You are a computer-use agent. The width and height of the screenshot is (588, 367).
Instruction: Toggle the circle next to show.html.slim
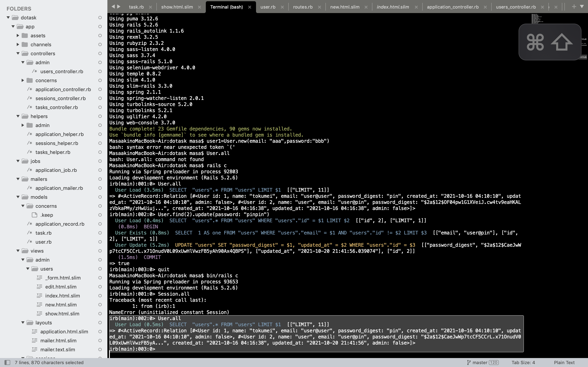point(100,314)
